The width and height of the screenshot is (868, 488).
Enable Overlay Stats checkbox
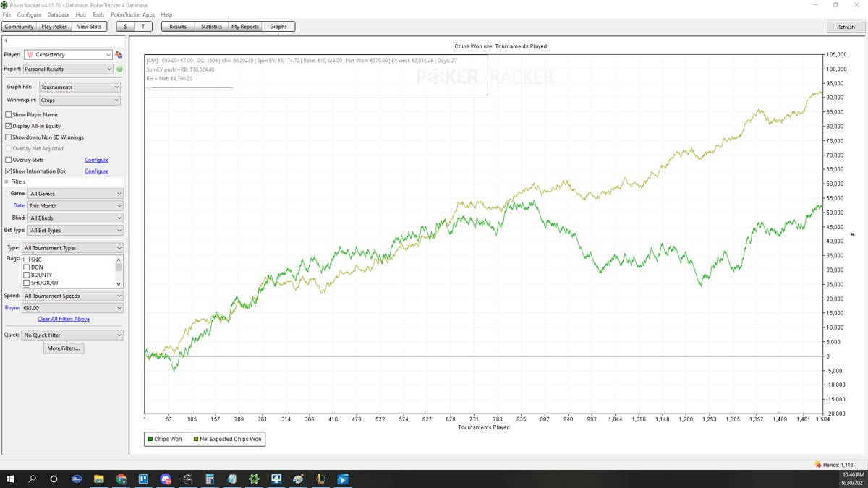(x=9, y=160)
